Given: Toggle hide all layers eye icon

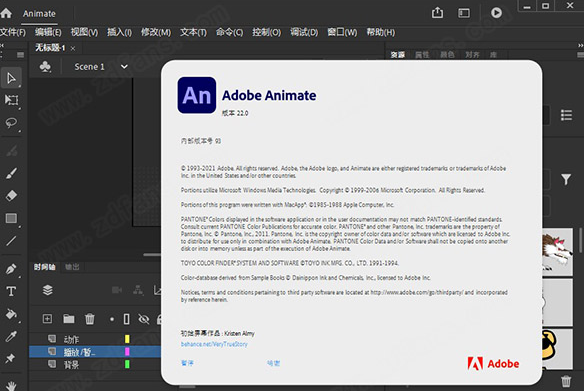Looking at the screenshot, I should pos(144,319).
